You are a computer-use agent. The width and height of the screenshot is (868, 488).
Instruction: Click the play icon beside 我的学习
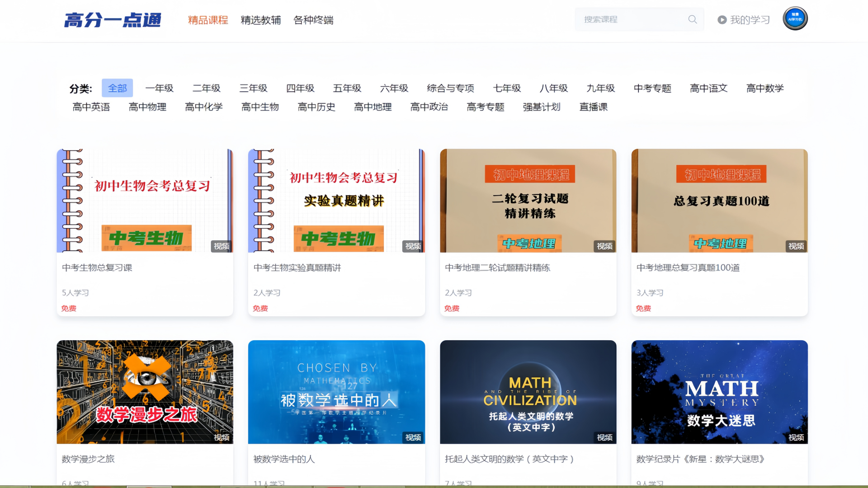point(722,20)
